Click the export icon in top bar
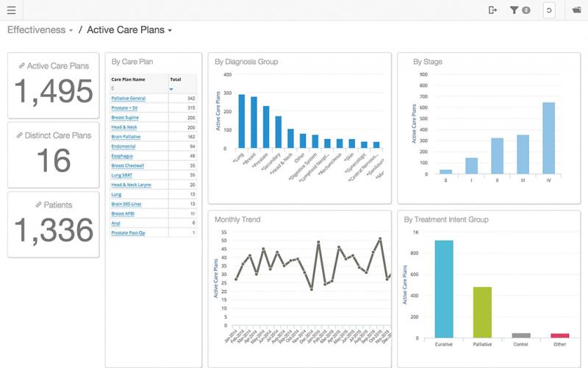The image size is (588, 368). [x=492, y=10]
